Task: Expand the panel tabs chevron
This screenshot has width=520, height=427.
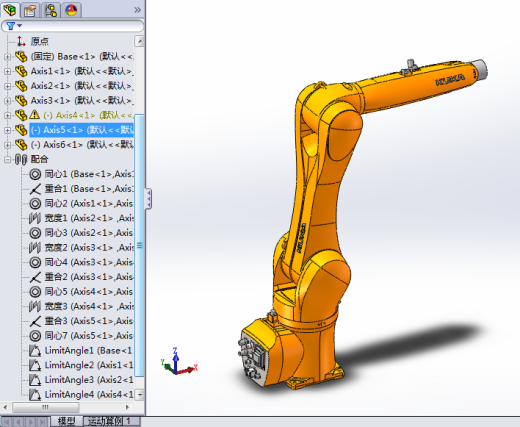Action: [x=137, y=10]
